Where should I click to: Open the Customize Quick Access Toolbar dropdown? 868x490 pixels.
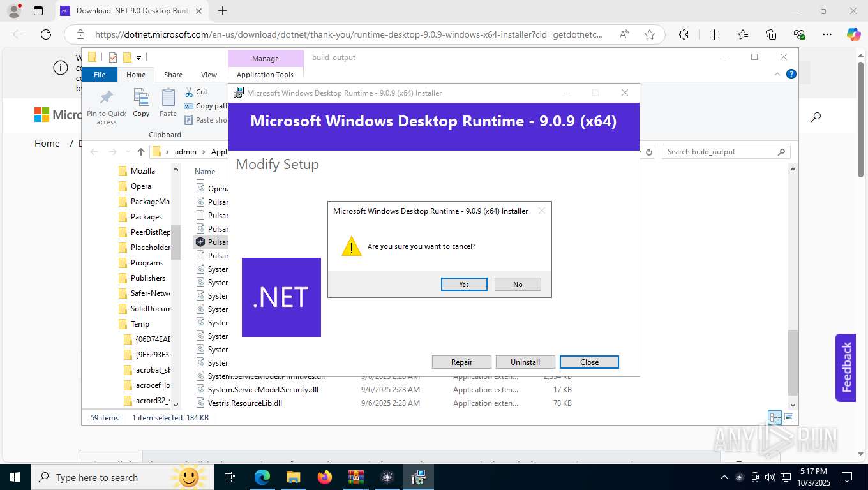click(138, 58)
